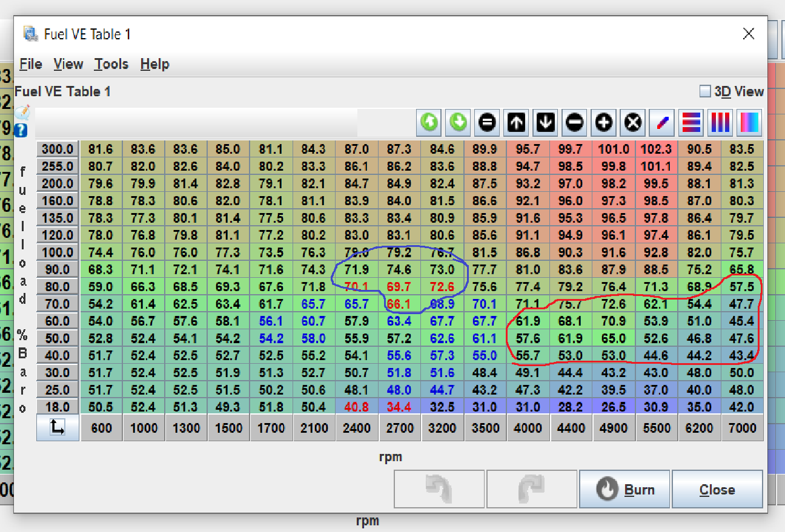Close the Fuel VE Table window

749,34
